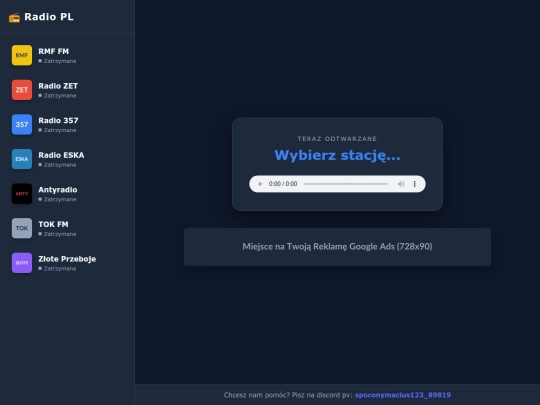
Task: Click the radio icon next to Radio PL
Action: coord(14,17)
